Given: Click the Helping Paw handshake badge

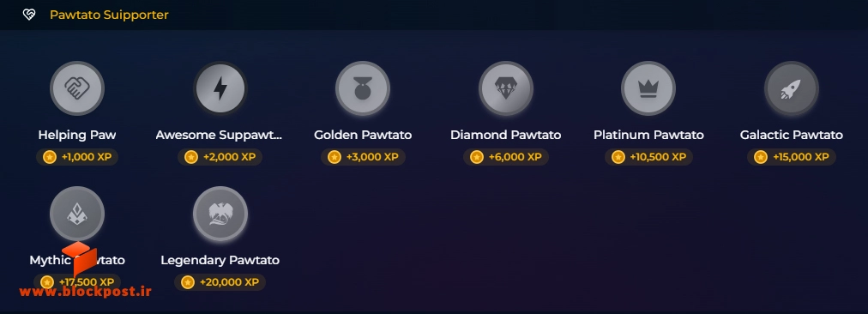Looking at the screenshot, I should (x=77, y=88).
